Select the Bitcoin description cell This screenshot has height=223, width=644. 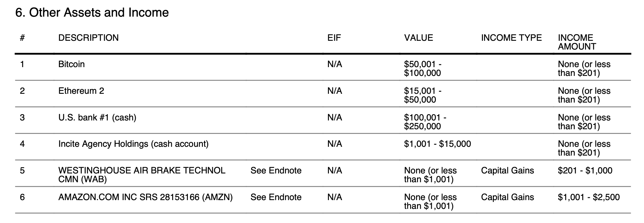71,64
